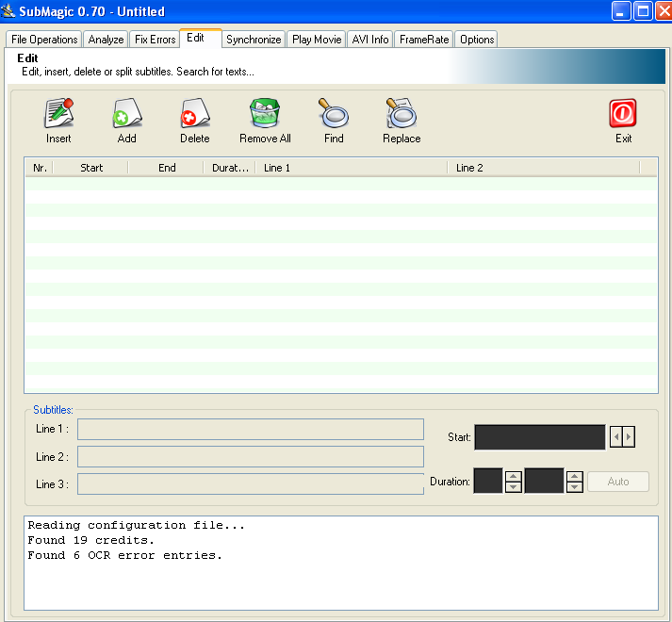Click the Auto duration button
Viewport: 672px width, 622px height.
[x=618, y=482]
